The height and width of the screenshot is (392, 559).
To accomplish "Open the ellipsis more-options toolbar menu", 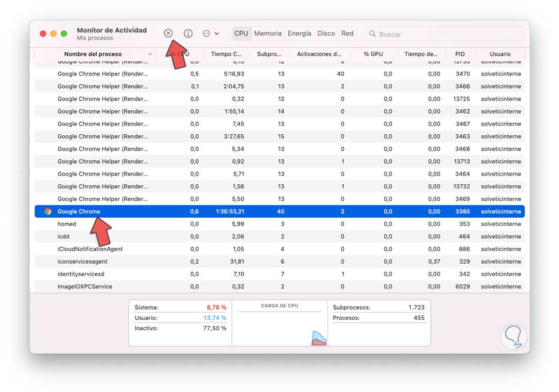I will [211, 33].
